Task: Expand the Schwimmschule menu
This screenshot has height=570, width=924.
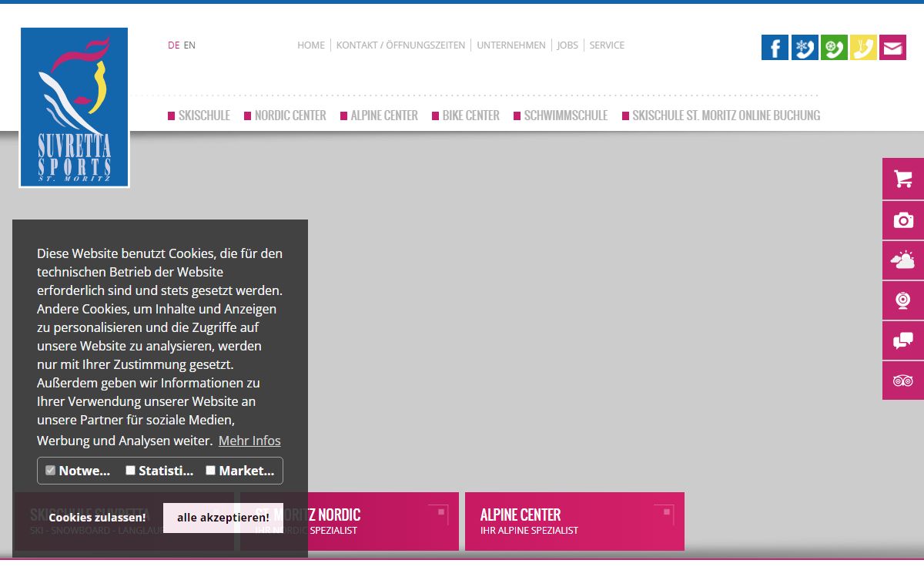Action: coord(565,116)
